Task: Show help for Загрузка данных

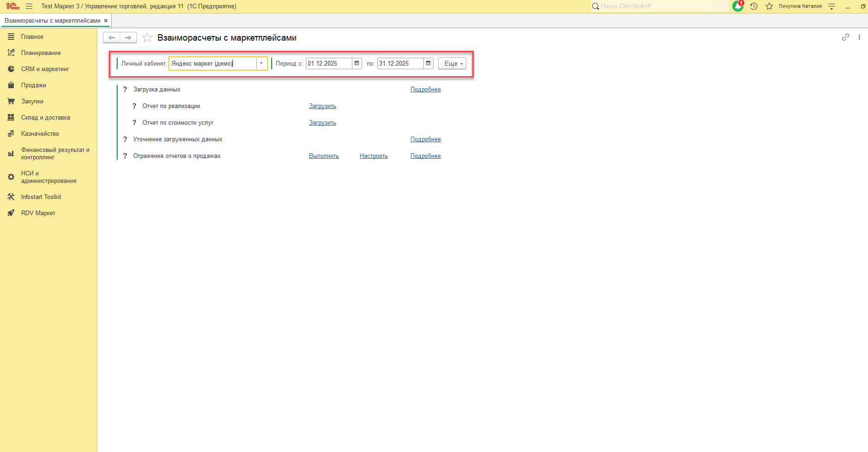Action: click(125, 90)
